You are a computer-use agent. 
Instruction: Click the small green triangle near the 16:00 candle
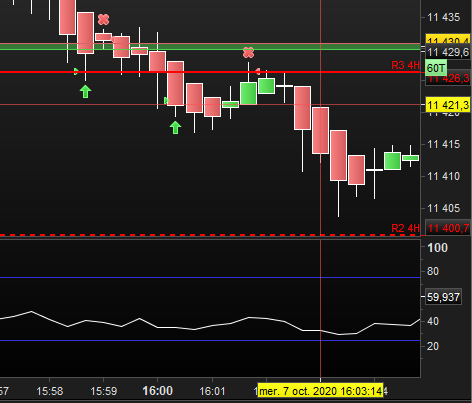pyautogui.click(x=166, y=100)
